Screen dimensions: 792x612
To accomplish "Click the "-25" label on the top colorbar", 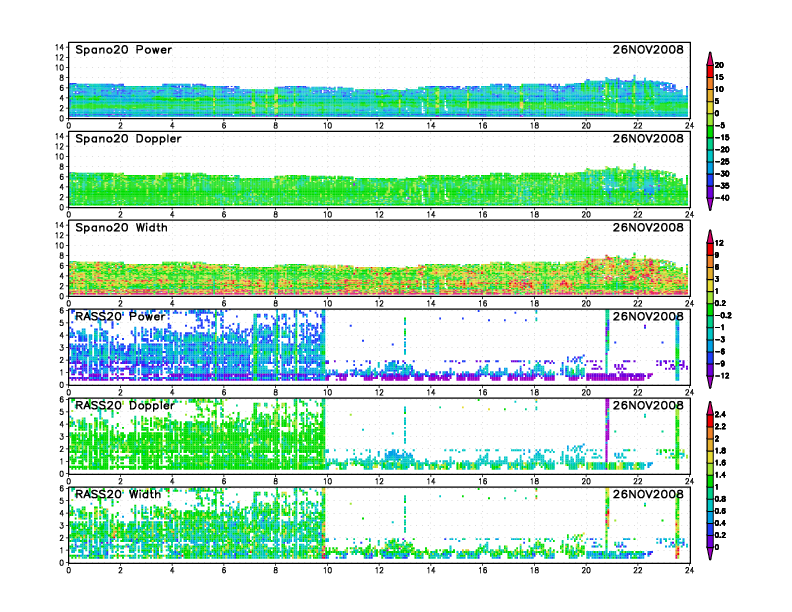I will click(x=722, y=162).
